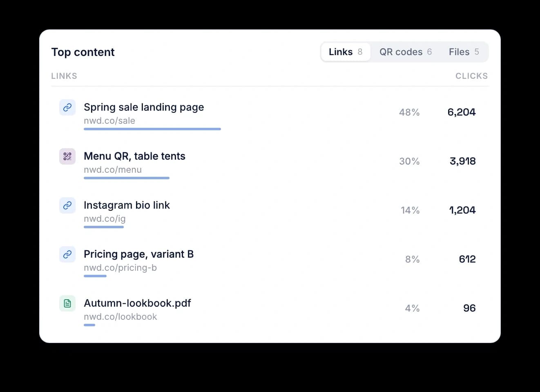Screen dimensions: 540x392
Task: Click the QR code icon for Menu QR
Action: tap(67, 156)
